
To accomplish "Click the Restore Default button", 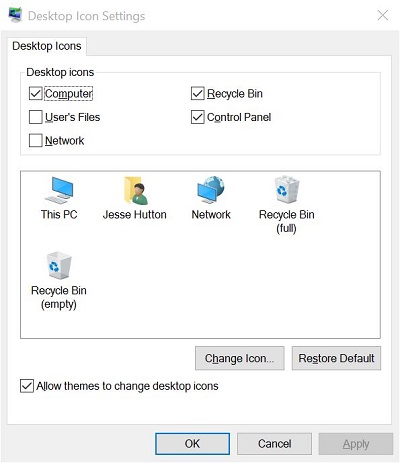I will (x=336, y=358).
